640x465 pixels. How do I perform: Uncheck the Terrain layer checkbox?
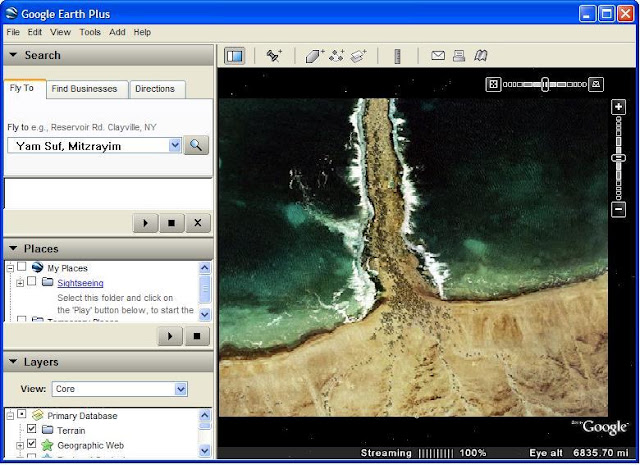(31, 429)
